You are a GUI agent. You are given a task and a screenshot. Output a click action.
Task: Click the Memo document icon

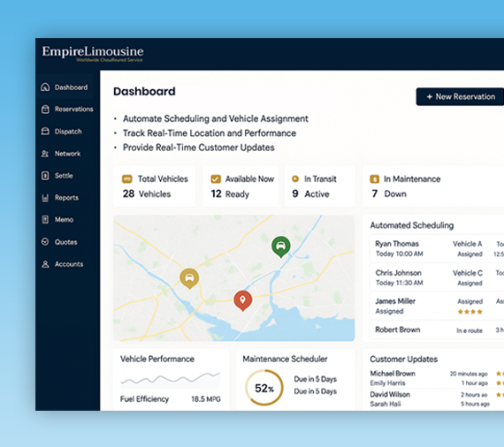pyautogui.click(x=45, y=220)
